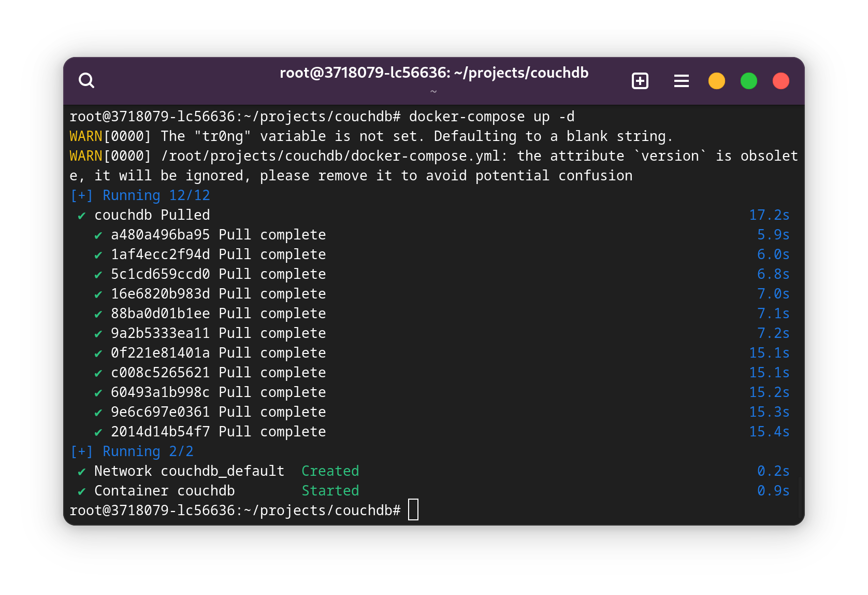
Task: Open a new terminal tab
Action: [x=640, y=81]
